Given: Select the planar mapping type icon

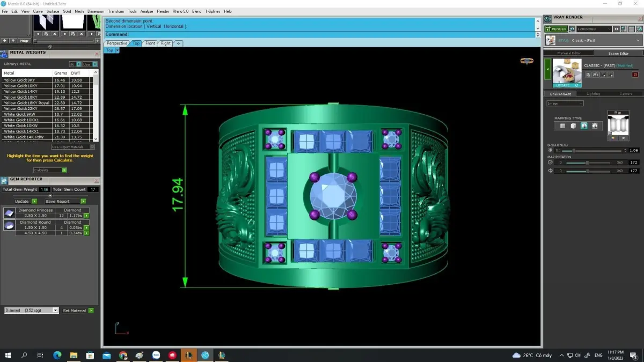Looking at the screenshot, I should click(x=562, y=126).
